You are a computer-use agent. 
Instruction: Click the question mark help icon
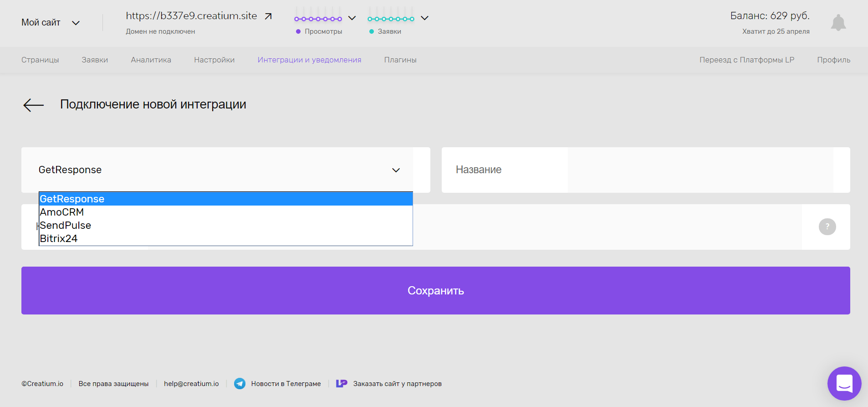(827, 227)
